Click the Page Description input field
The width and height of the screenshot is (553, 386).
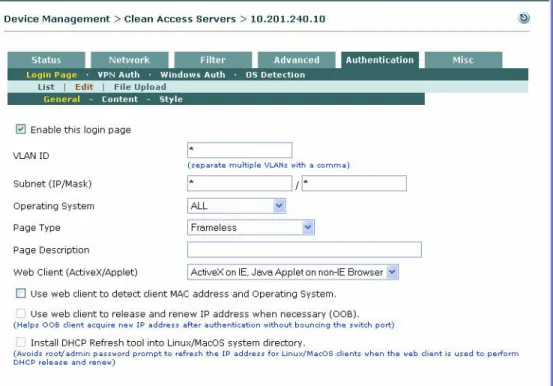(x=304, y=249)
